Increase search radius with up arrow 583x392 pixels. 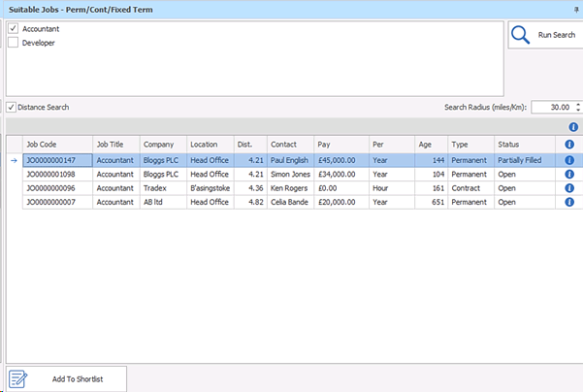click(x=578, y=104)
